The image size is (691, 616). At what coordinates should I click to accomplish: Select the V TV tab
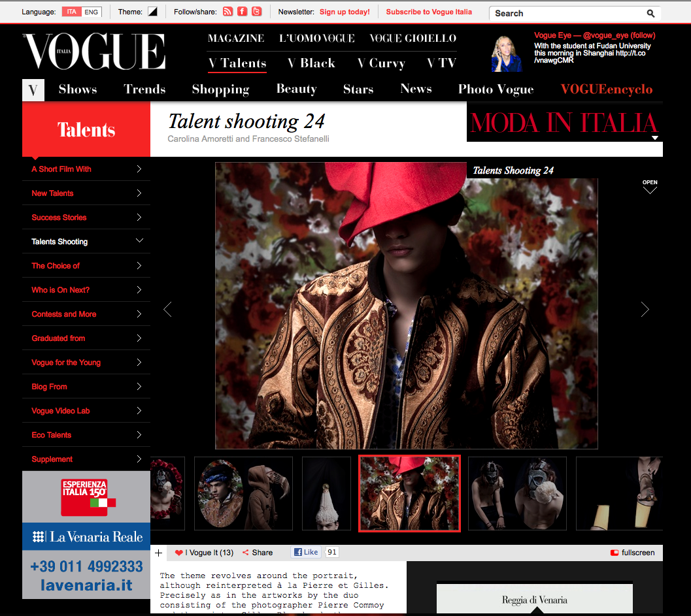pos(441,63)
